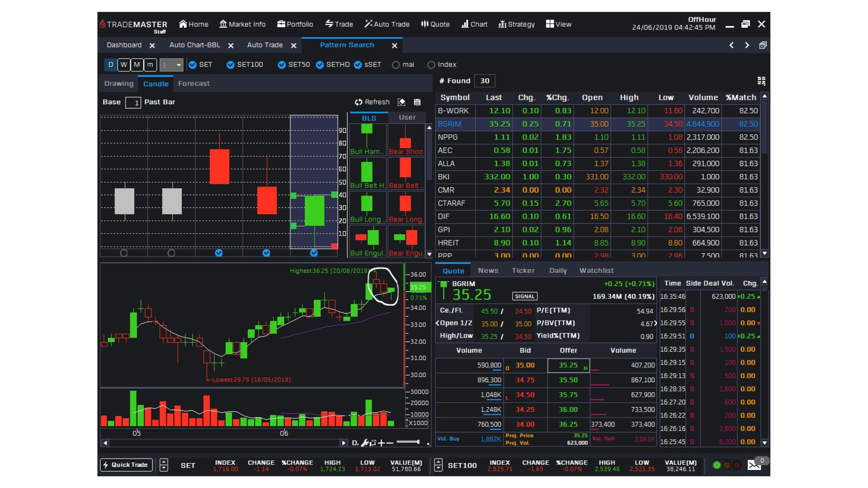Open the Watchlist tab

[596, 271]
